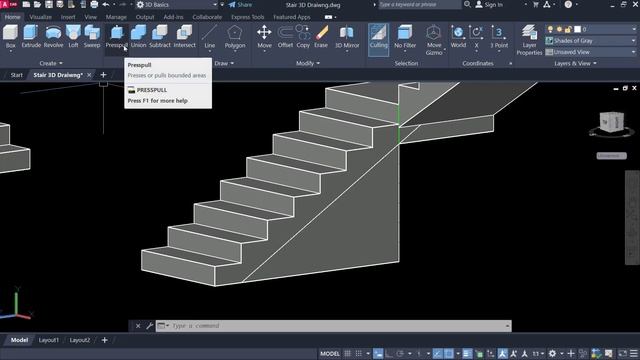The width and height of the screenshot is (640, 360).
Task: Click the Share button
Action: point(240,4)
